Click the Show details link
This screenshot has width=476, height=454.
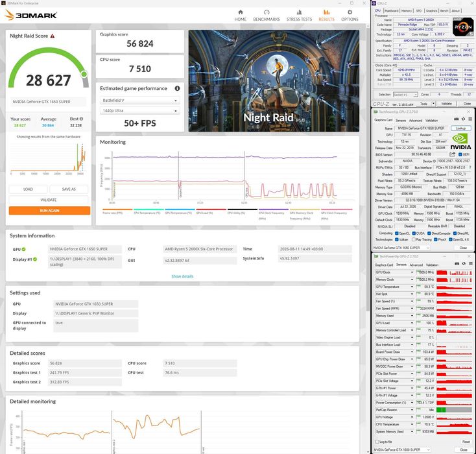182,276
